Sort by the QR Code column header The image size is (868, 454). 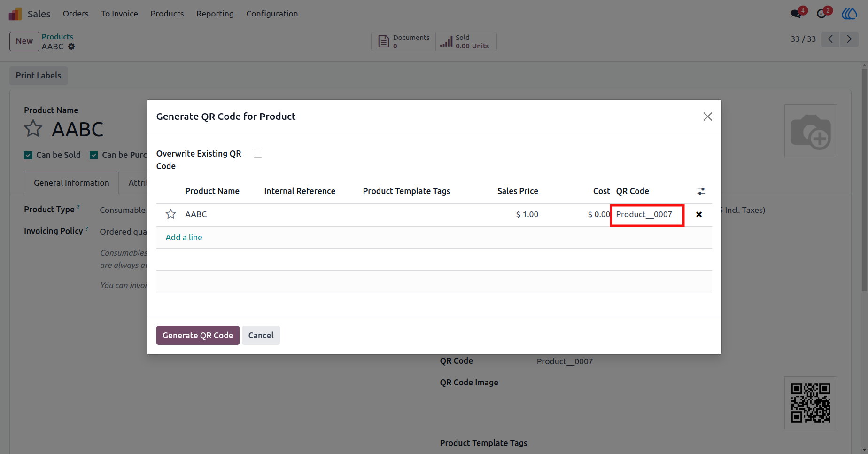pos(632,191)
